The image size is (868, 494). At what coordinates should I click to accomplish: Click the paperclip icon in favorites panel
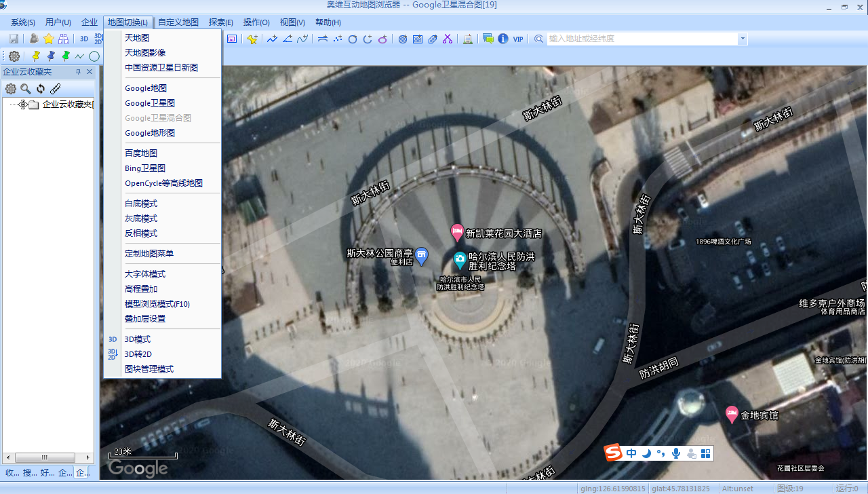pos(56,89)
